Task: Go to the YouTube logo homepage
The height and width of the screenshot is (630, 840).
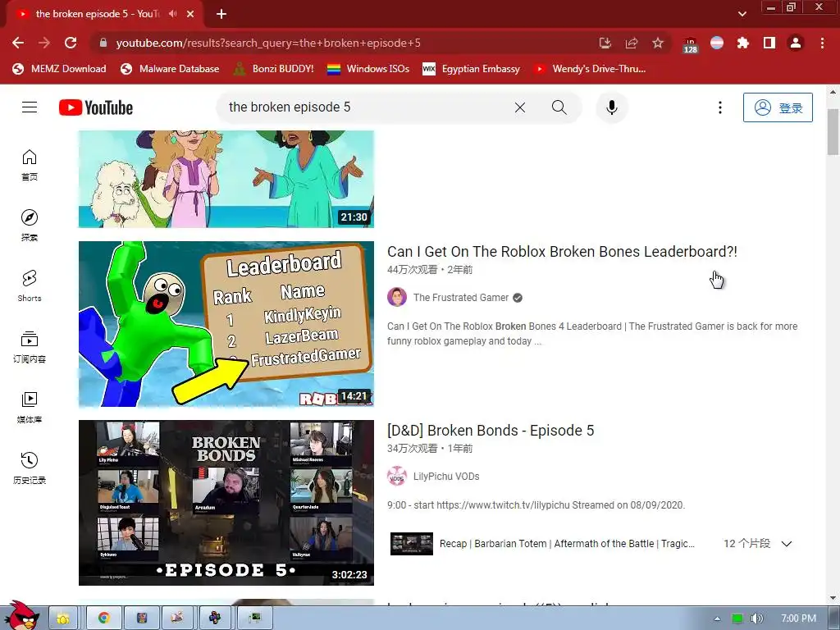Action: [x=96, y=107]
